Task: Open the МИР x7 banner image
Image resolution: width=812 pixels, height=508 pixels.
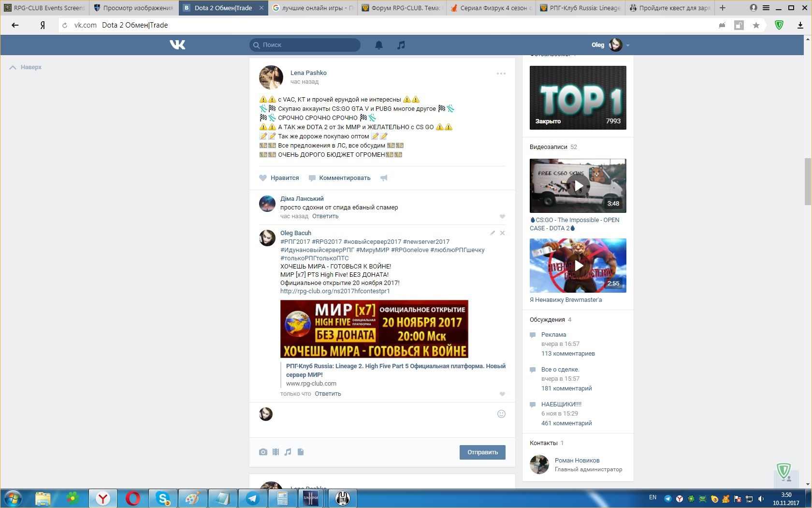Action: (x=374, y=329)
